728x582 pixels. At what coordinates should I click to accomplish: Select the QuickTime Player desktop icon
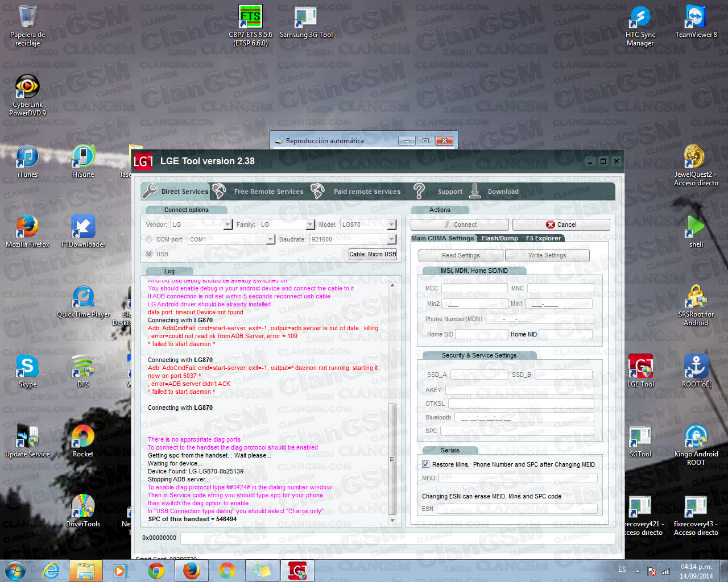tap(83, 302)
